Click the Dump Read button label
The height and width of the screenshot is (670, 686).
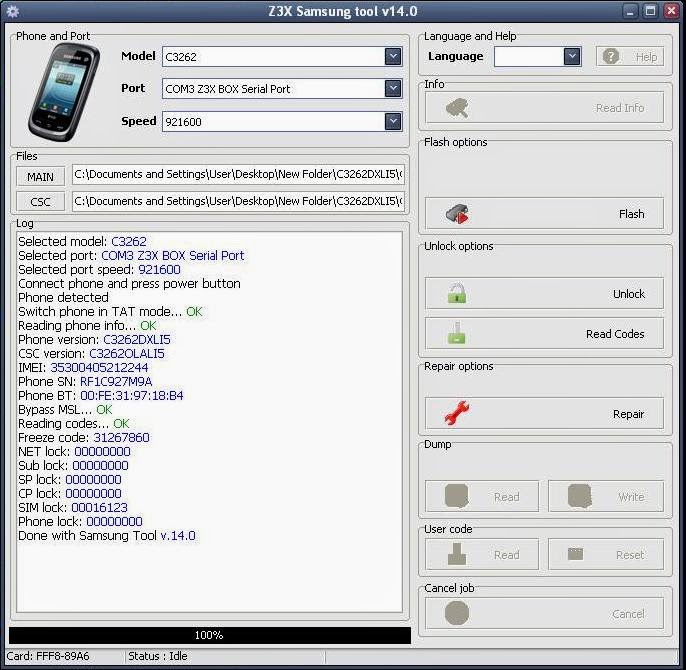(x=507, y=497)
